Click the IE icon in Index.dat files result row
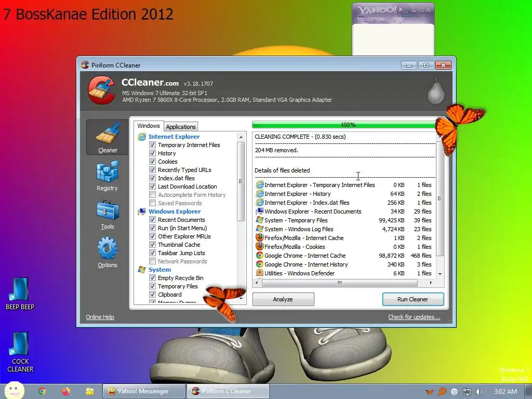This screenshot has width=532, height=399. pos(260,202)
